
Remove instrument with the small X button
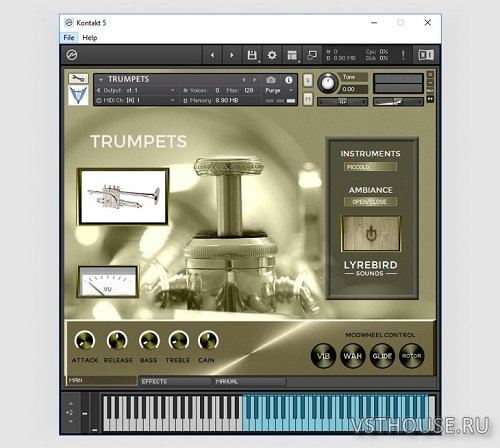click(x=430, y=74)
